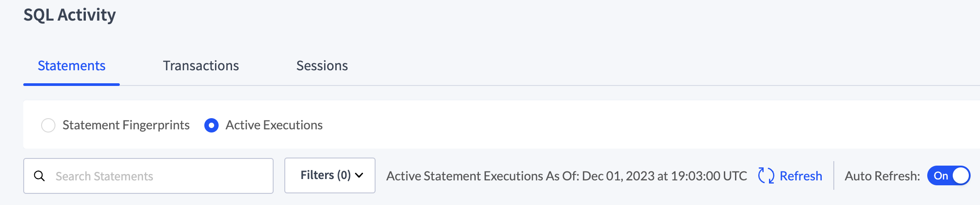
Task: Click the Dec 01, 2023 timestamp text
Action: click(x=664, y=176)
